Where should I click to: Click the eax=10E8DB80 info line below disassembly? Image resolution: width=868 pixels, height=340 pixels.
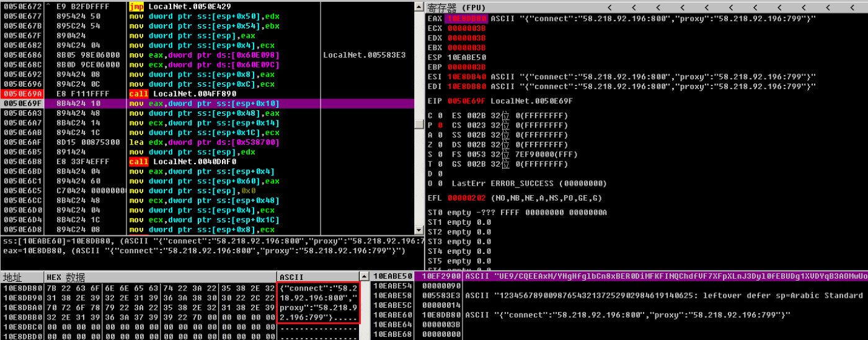(204, 251)
